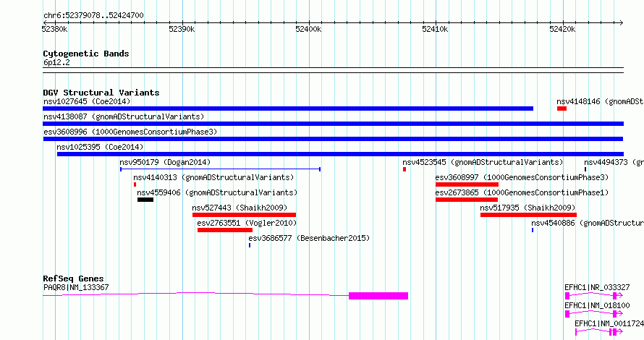This screenshot has height=340, width=644.
Task: Click the blue bar under nsv1025395
Action: click(340, 154)
